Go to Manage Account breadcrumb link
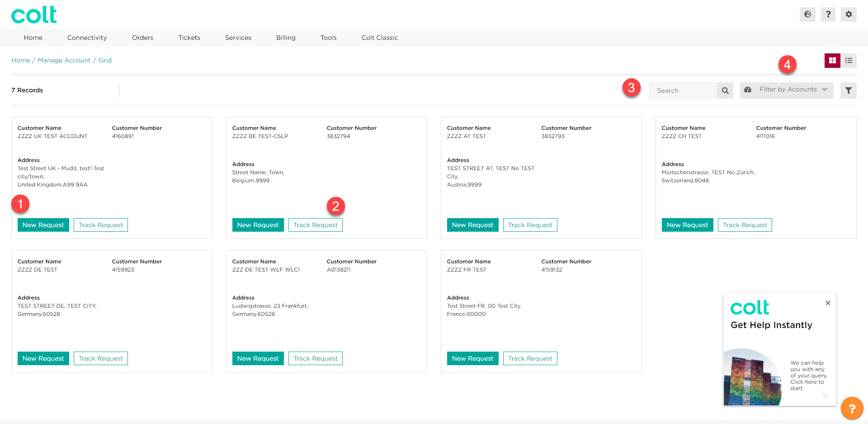This screenshot has height=424, width=868. coord(64,60)
